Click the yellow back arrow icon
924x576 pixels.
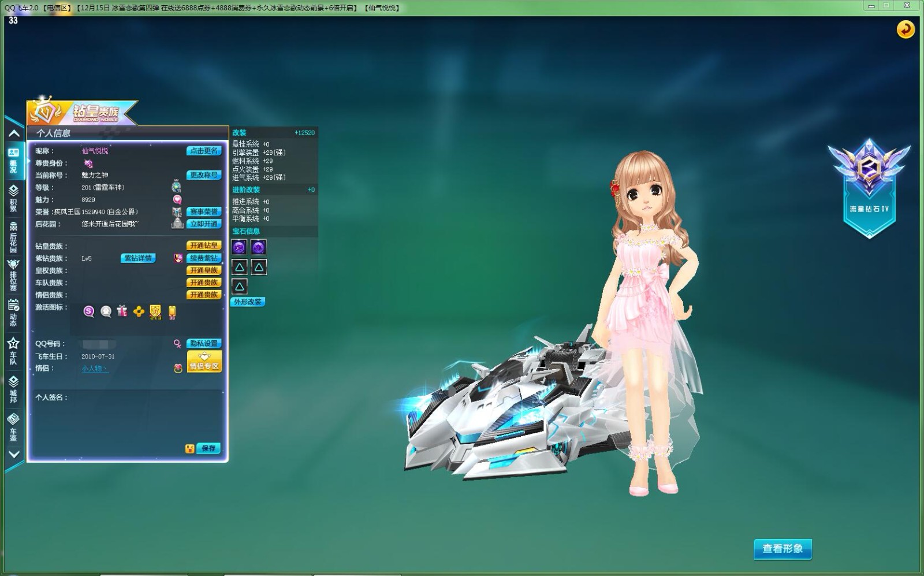905,29
